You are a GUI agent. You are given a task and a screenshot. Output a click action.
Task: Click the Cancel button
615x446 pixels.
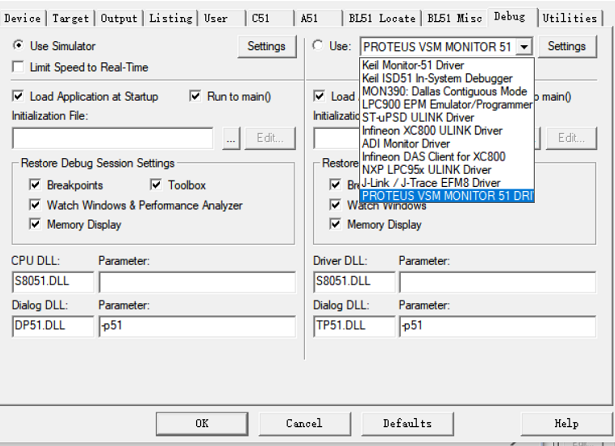click(x=304, y=423)
